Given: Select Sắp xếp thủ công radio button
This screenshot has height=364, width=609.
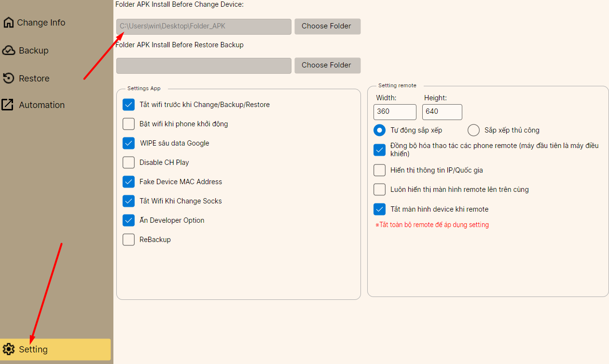Looking at the screenshot, I should click(473, 130).
